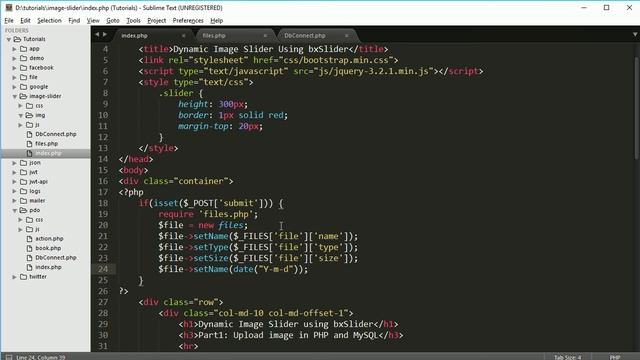Click the action.php file icon
The height and width of the screenshot is (360, 640).
pos(29,238)
